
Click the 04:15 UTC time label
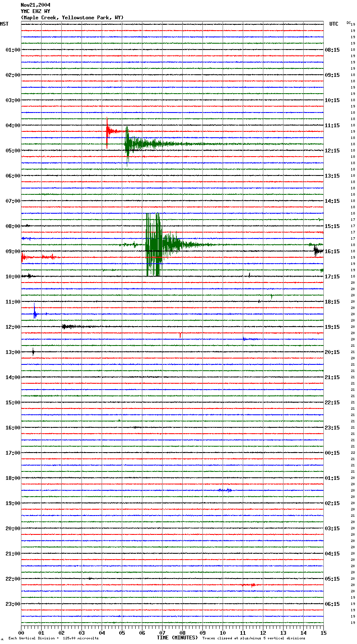(332, 554)
